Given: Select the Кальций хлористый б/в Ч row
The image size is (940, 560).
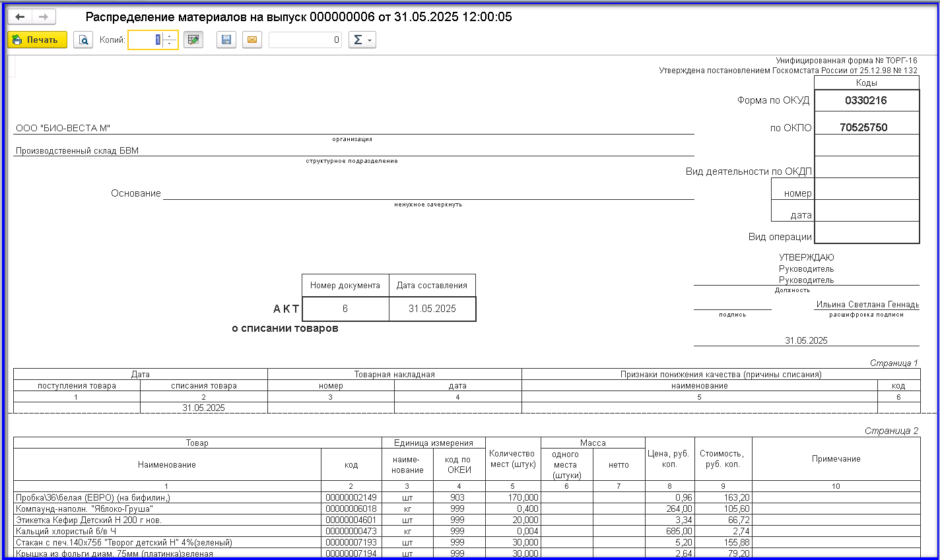Looking at the screenshot, I should (x=66, y=532).
